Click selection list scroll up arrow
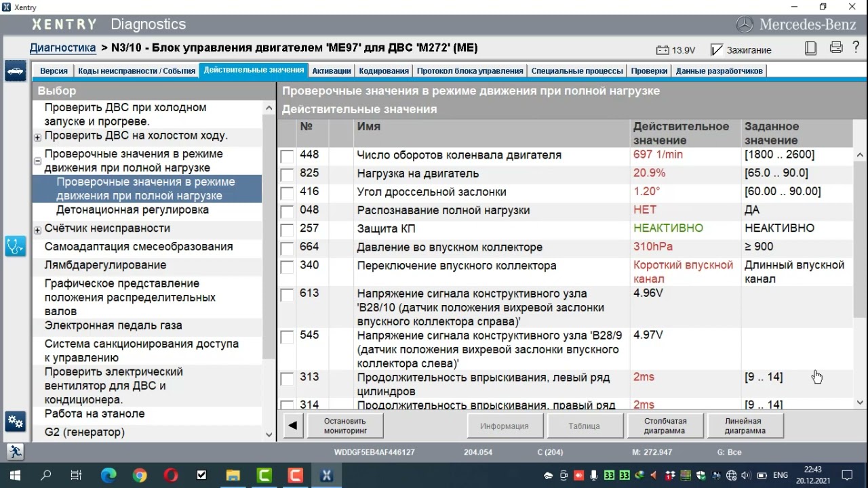 tap(269, 106)
